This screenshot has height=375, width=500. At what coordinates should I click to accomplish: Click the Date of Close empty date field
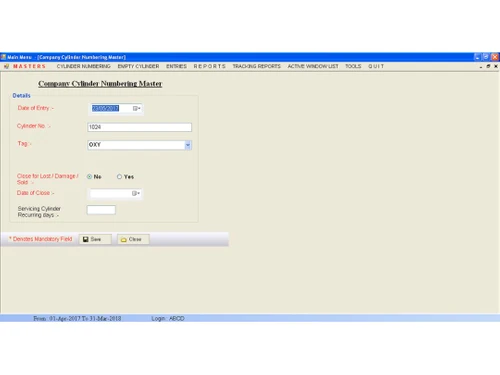point(111,193)
